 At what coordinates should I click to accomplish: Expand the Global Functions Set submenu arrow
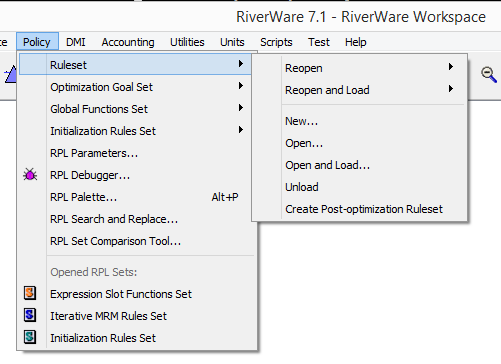[241, 108]
